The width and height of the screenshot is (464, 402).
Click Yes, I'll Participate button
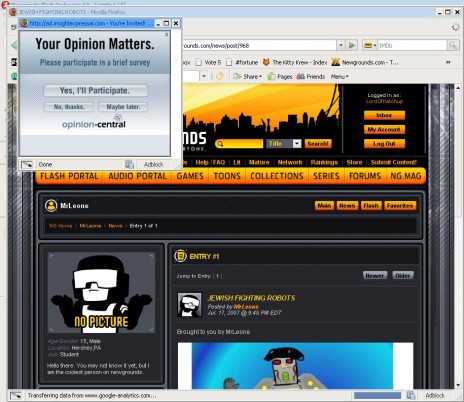95,91
